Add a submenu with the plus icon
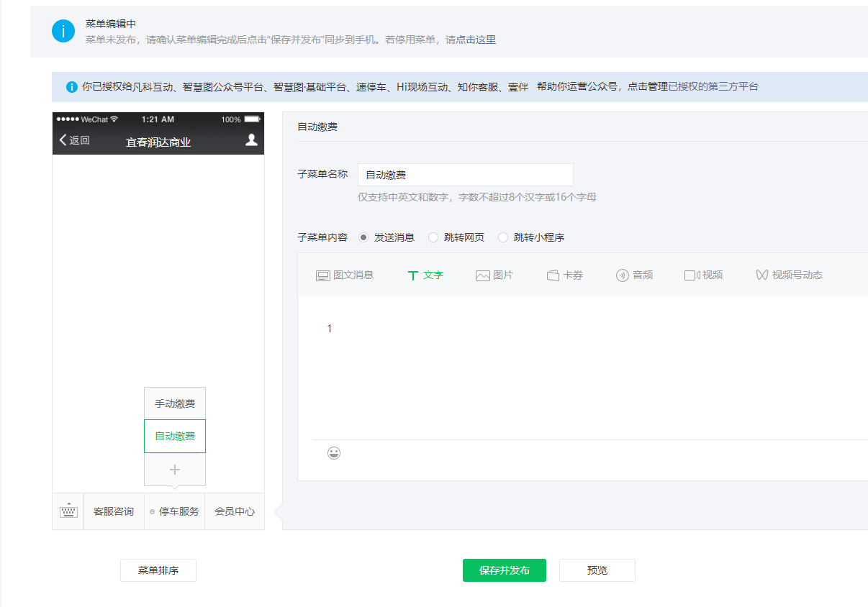This screenshot has height=607, width=868. pos(175,470)
